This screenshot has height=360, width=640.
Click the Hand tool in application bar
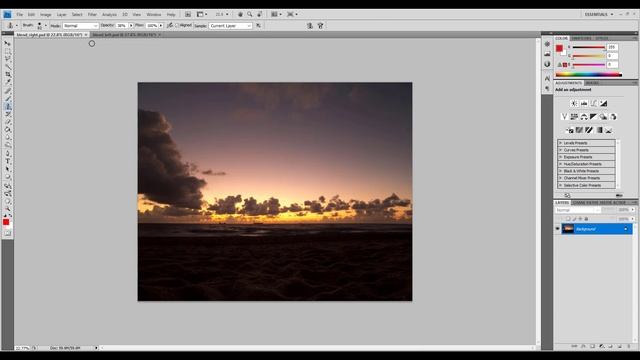[x=240, y=14]
